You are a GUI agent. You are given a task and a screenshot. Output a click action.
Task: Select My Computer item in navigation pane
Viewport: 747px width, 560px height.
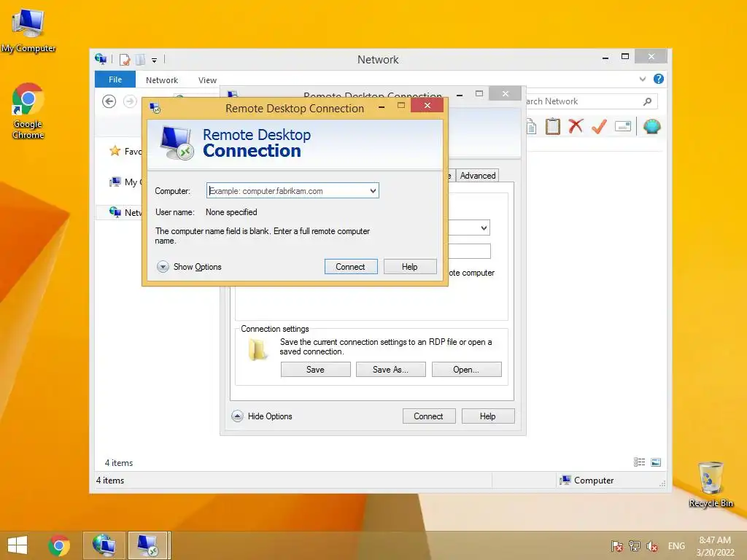click(125, 182)
